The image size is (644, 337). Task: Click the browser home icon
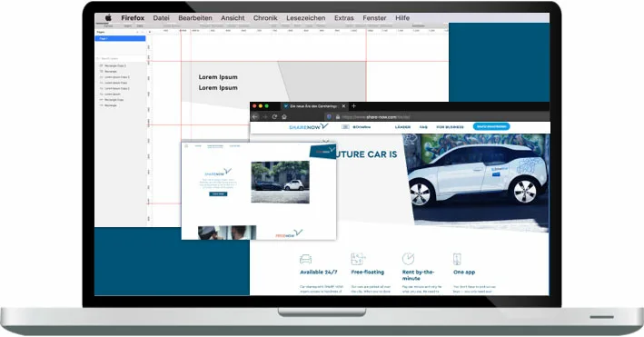tap(284, 116)
